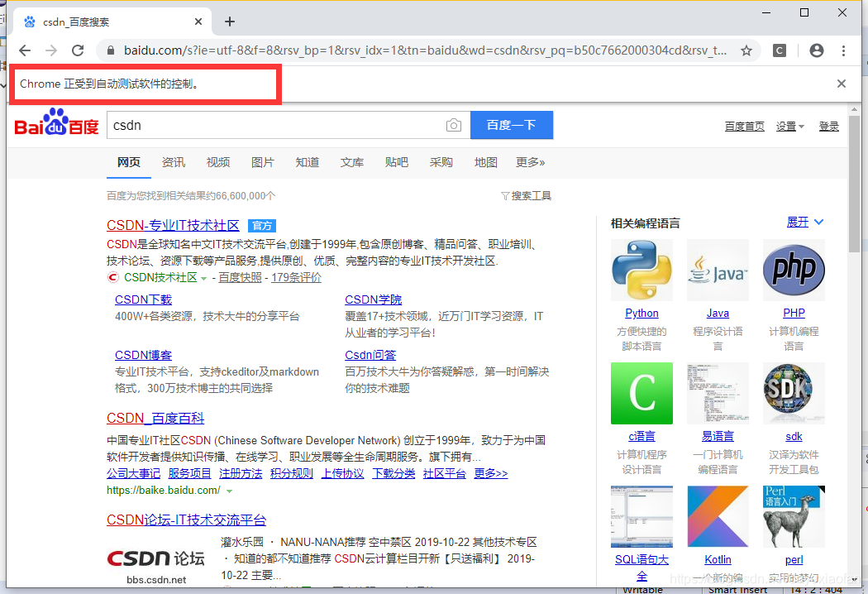Open the 易语言 text link

(x=718, y=437)
